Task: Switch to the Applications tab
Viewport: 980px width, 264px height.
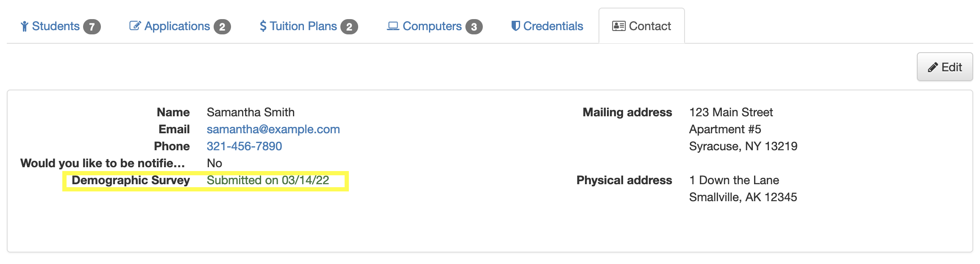Action: tap(180, 26)
